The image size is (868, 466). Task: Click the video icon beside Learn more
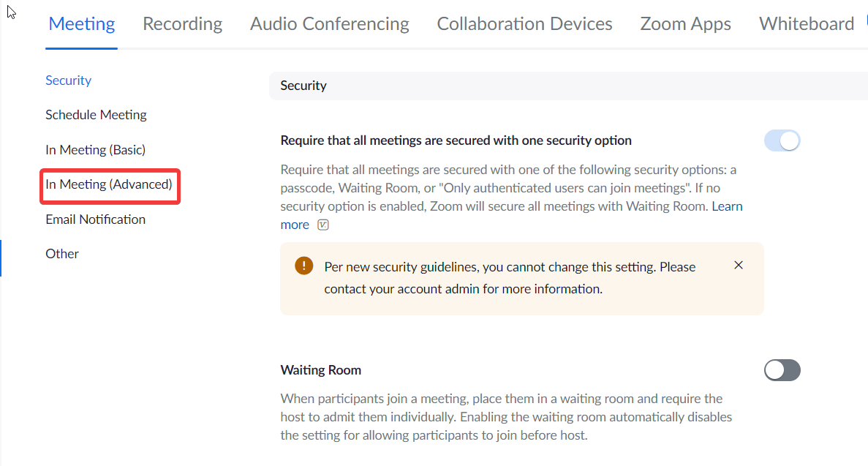coord(323,225)
